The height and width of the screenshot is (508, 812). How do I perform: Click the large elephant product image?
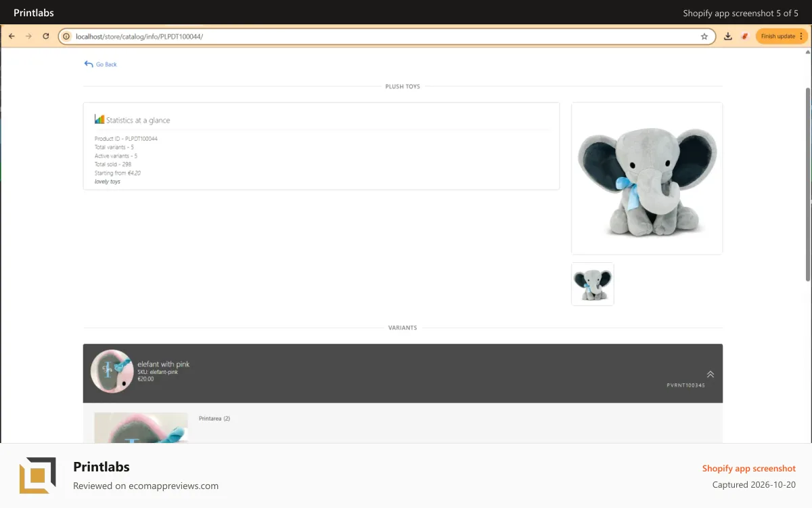tap(647, 178)
